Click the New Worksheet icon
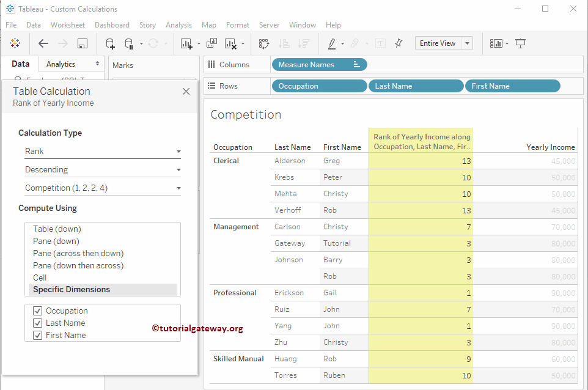The height and width of the screenshot is (390, 588). pyautogui.click(x=186, y=43)
